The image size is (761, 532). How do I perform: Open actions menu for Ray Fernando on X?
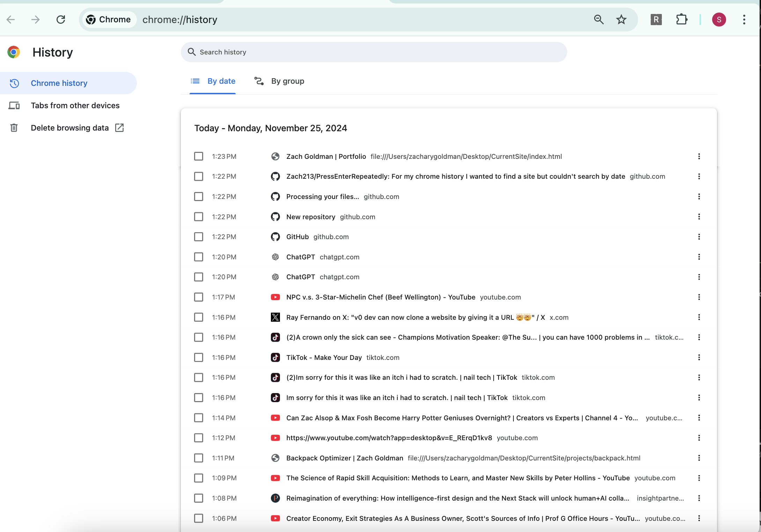699,317
